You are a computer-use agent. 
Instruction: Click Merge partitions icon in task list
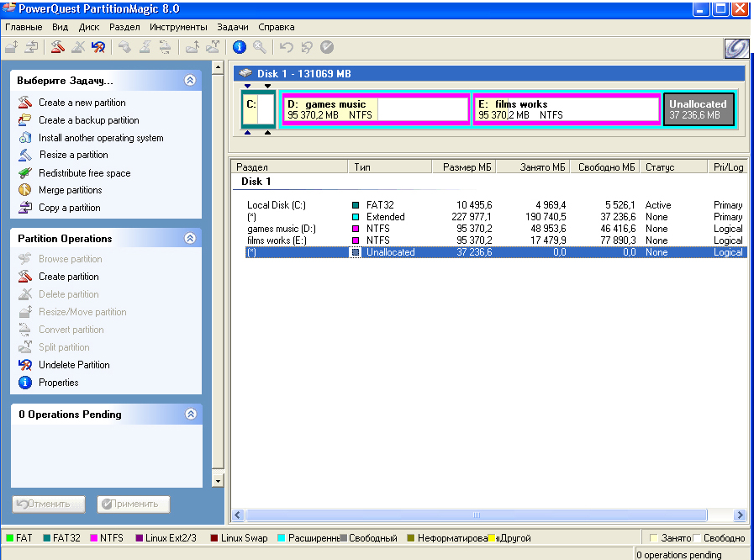(x=24, y=190)
